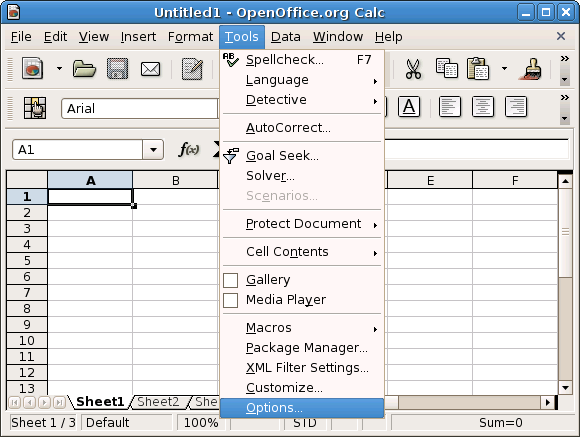Close the document with the menu bar X
The width and height of the screenshot is (580, 437).
561,36
